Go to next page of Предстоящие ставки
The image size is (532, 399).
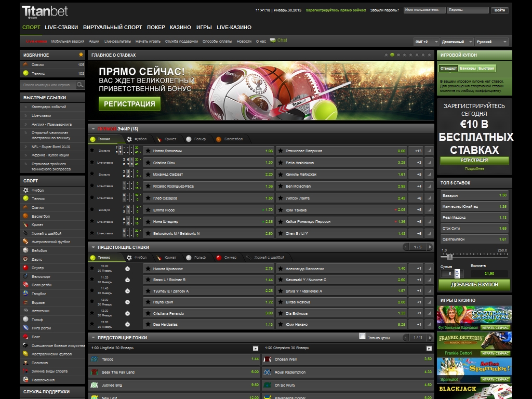(x=429, y=247)
